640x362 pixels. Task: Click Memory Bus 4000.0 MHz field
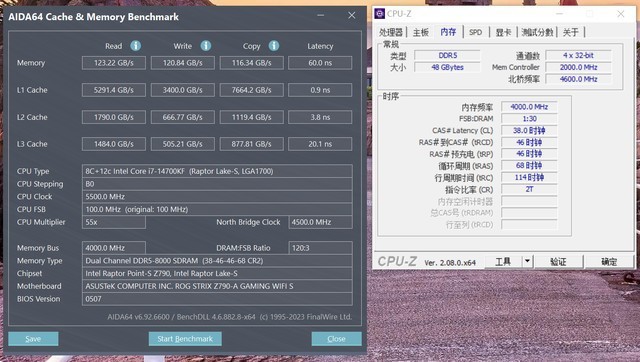click(x=114, y=248)
